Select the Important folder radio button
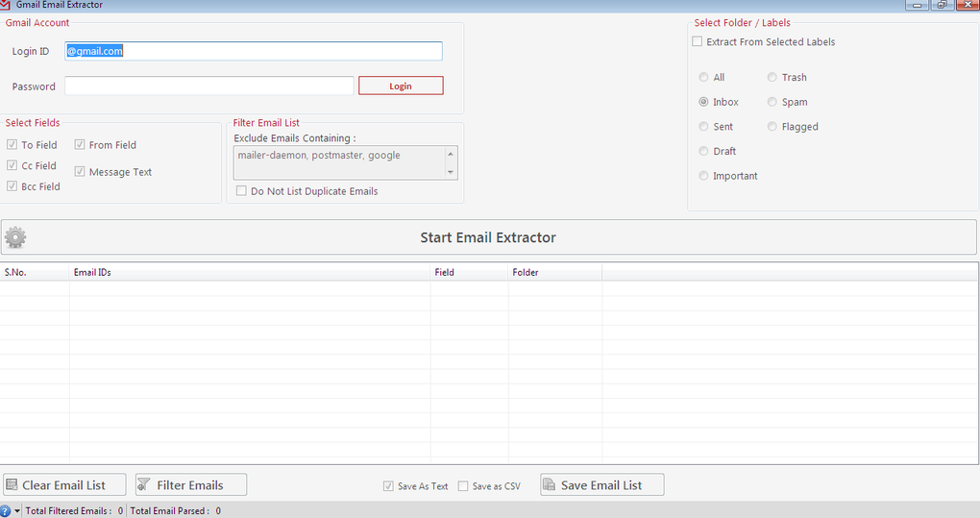The width and height of the screenshot is (980, 518). pyautogui.click(x=703, y=176)
